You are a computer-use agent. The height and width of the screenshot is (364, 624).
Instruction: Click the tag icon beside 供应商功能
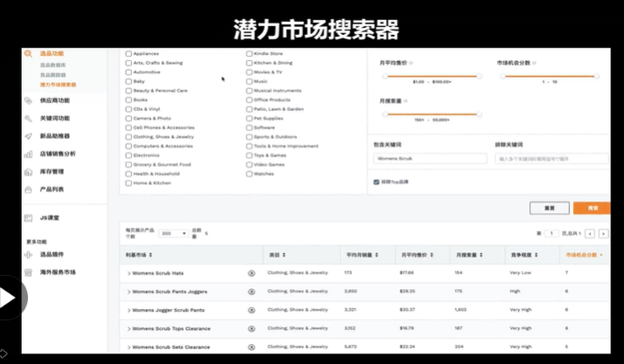click(28, 100)
